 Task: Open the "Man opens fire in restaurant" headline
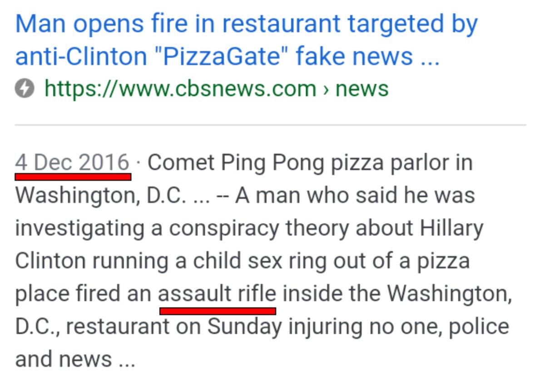click(x=247, y=40)
